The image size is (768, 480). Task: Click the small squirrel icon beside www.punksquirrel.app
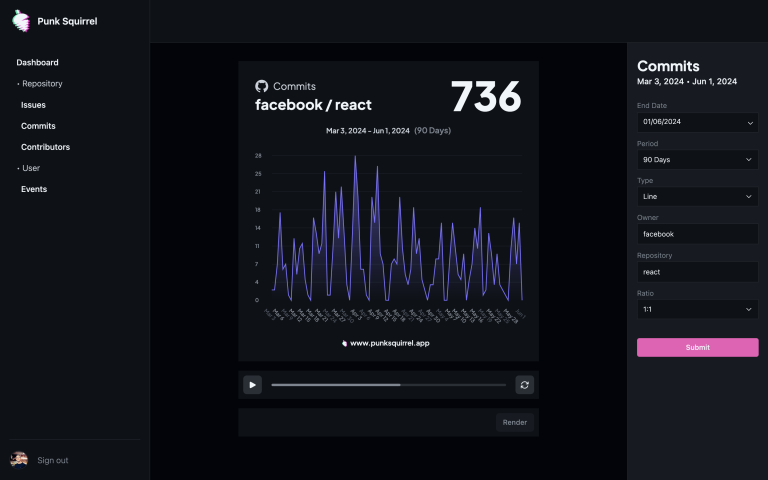coord(344,343)
